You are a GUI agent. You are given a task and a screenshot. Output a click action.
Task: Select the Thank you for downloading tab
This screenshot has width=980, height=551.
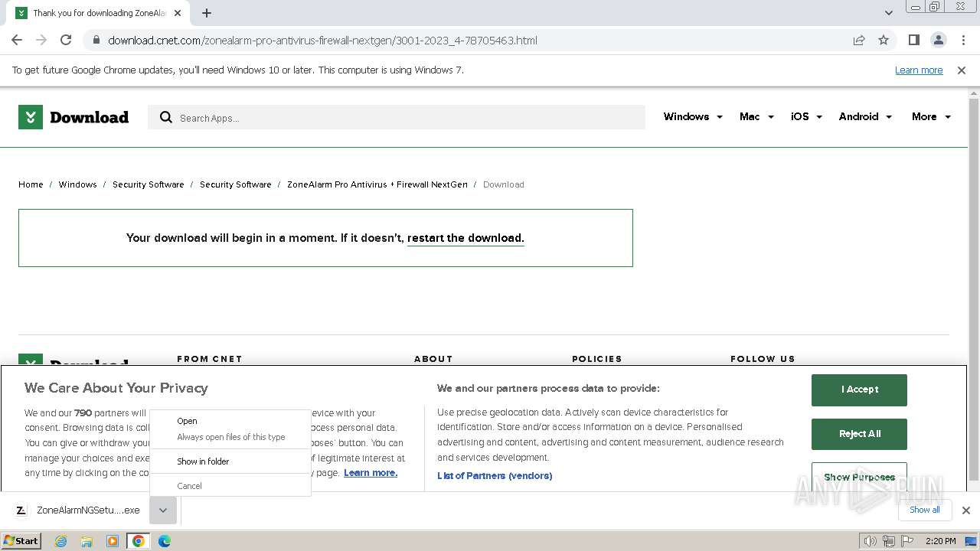[100, 13]
